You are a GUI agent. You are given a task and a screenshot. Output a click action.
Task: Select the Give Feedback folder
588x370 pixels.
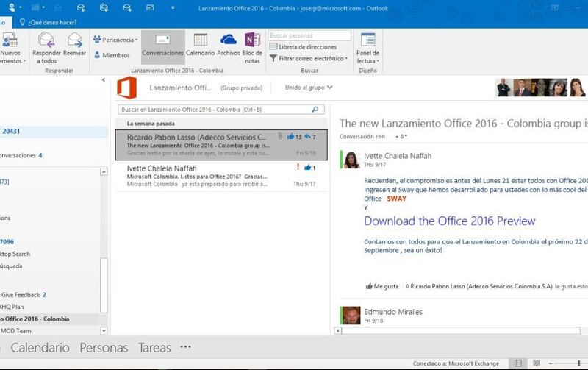point(49,295)
